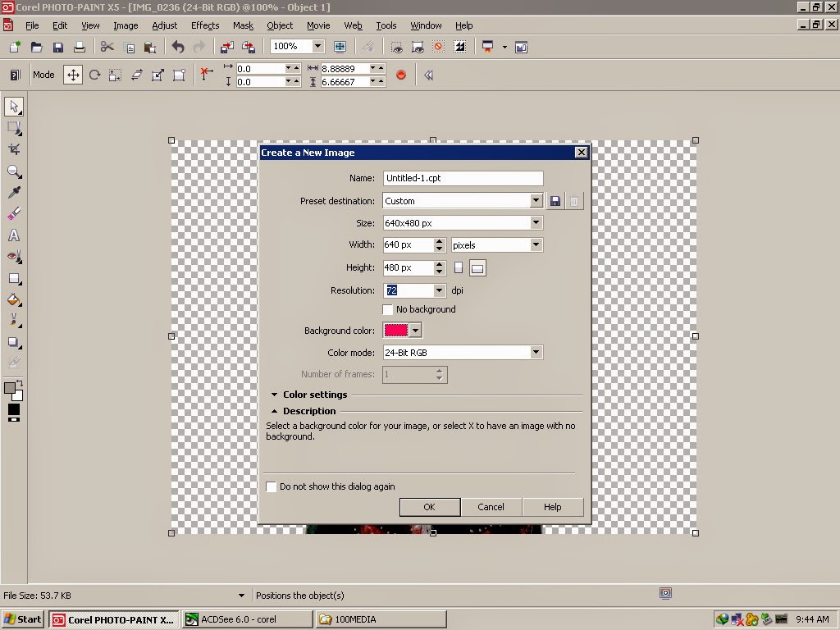Click the Undo arrow icon
The height and width of the screenshot is (630, 840).
point(178,47)
